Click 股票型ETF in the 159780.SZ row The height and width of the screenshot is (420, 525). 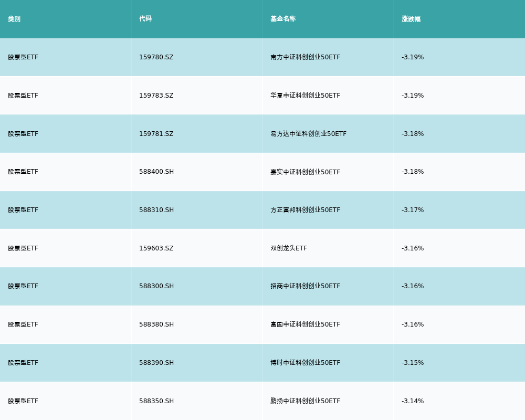[23, 57]
